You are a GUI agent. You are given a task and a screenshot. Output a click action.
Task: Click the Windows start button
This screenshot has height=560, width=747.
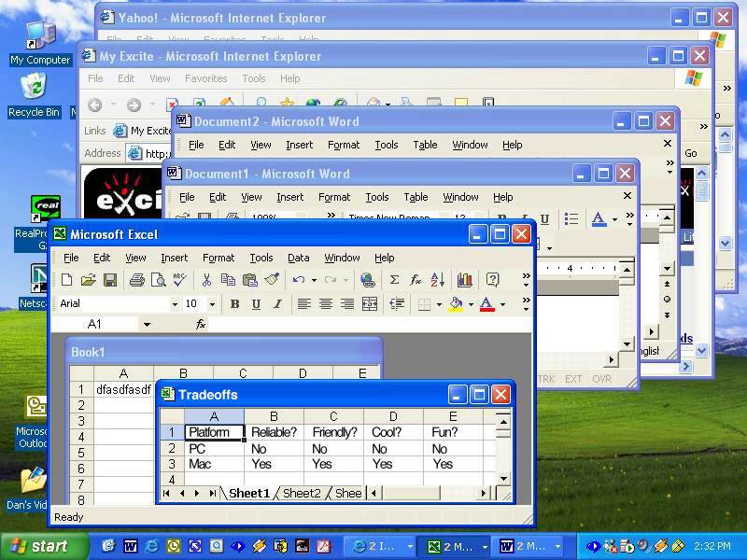pos(44,546)
